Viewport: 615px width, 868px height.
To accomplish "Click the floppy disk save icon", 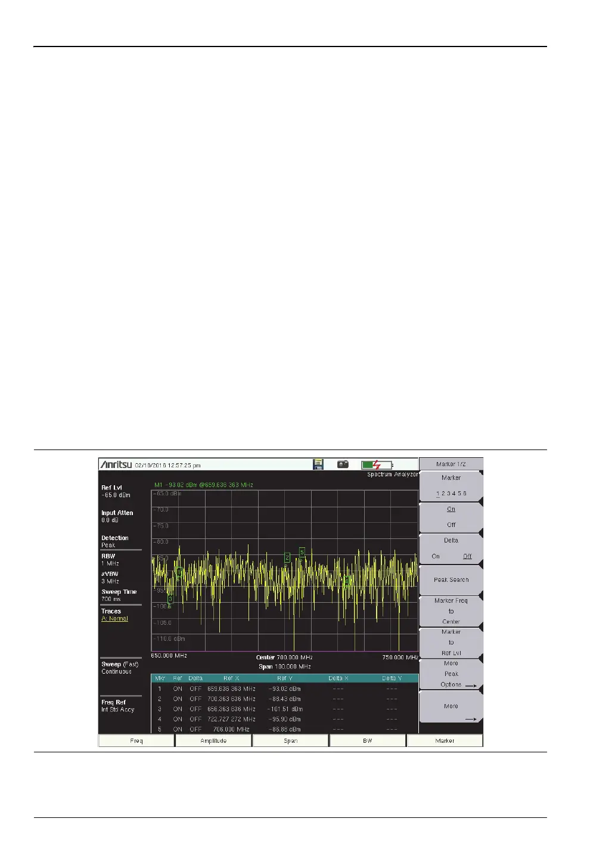I will [x=318, y=464].
